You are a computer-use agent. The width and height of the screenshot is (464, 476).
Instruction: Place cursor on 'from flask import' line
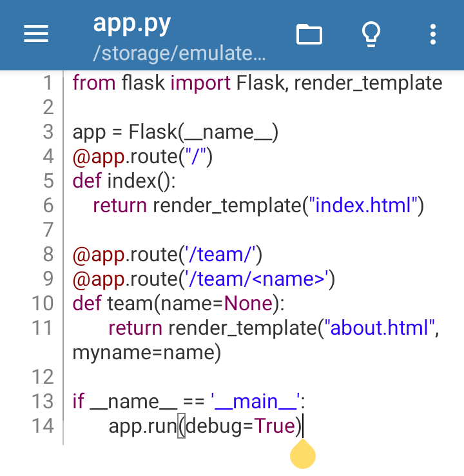tap(258, 83)
